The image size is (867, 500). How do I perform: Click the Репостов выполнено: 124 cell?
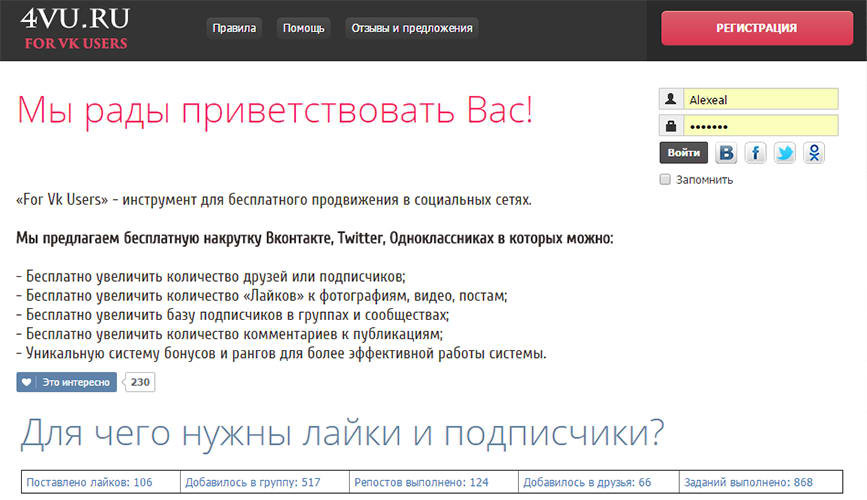[x=434, y=482]
